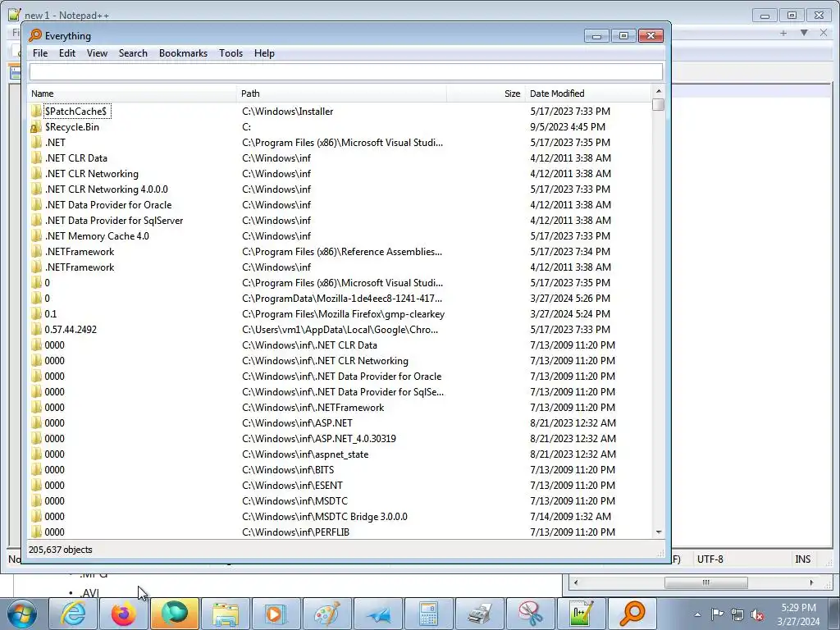
Task: Click the .NET CLR Data folder icon
Action: coord(36,158)
